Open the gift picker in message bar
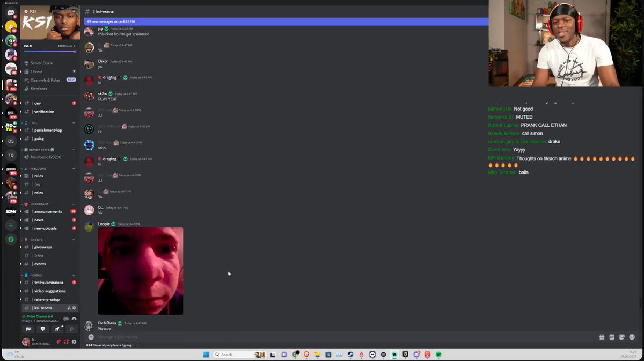Screen dimensions: 644x361 click(602, 337)
